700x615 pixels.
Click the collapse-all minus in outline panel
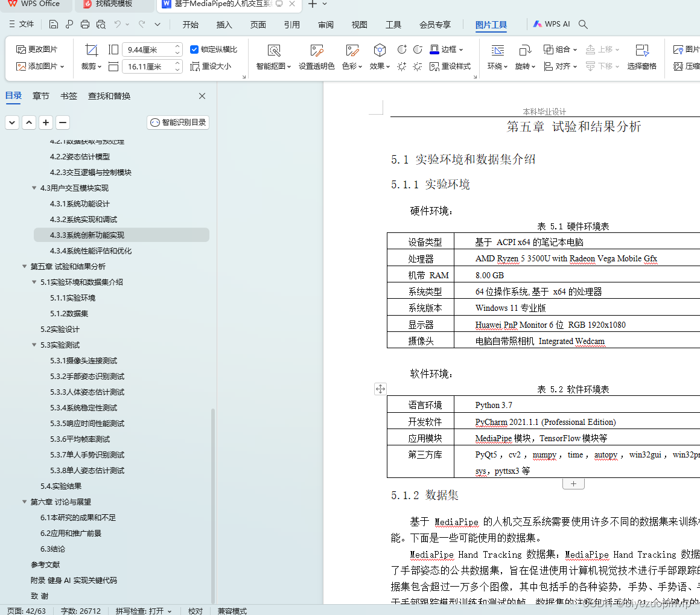(x=63, y=123)
